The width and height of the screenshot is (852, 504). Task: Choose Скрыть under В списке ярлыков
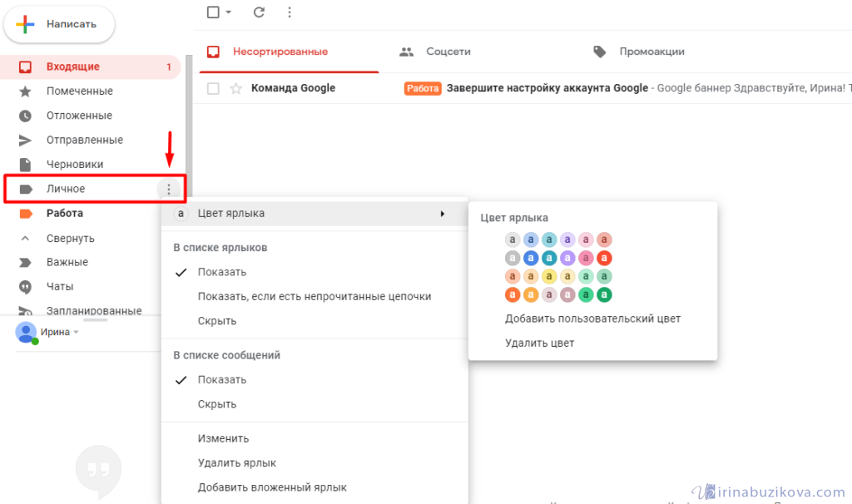coord(217,321)
